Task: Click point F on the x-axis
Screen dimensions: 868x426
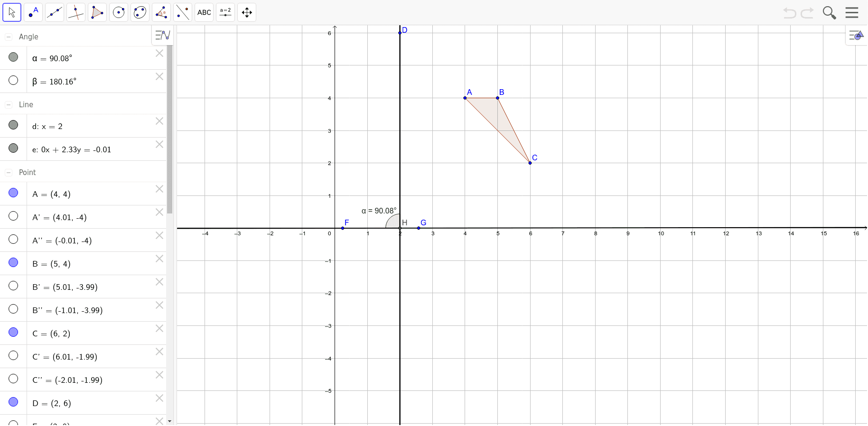Action: pos(343,228)
